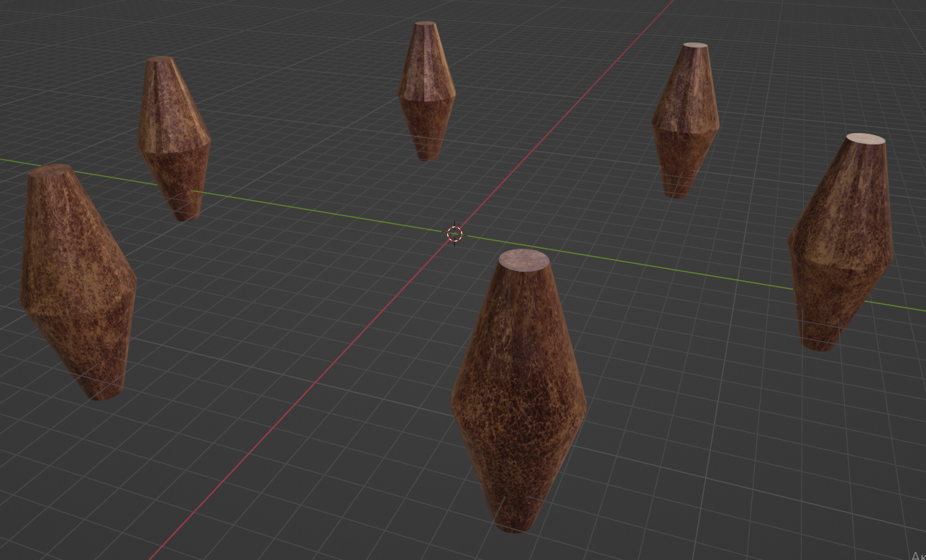The width and height of the screenshot is (926, 560).
Task: Select the back-left wooden spindle
Action: pyautogui.click(x=174, y=138)
